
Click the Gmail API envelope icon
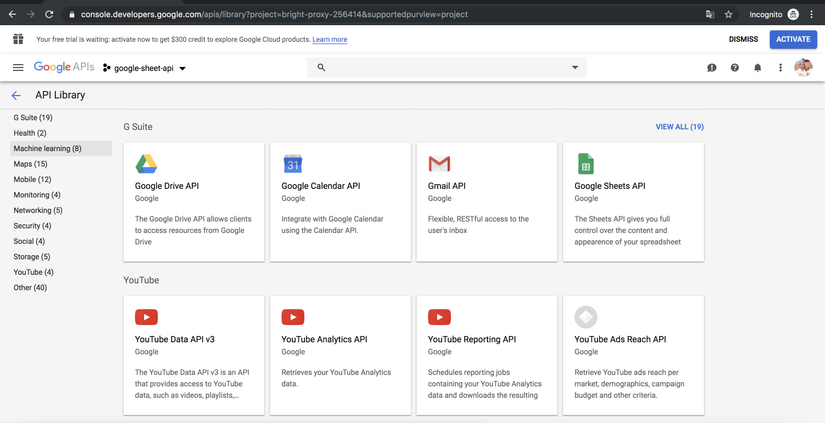click(x=439, y=164)
